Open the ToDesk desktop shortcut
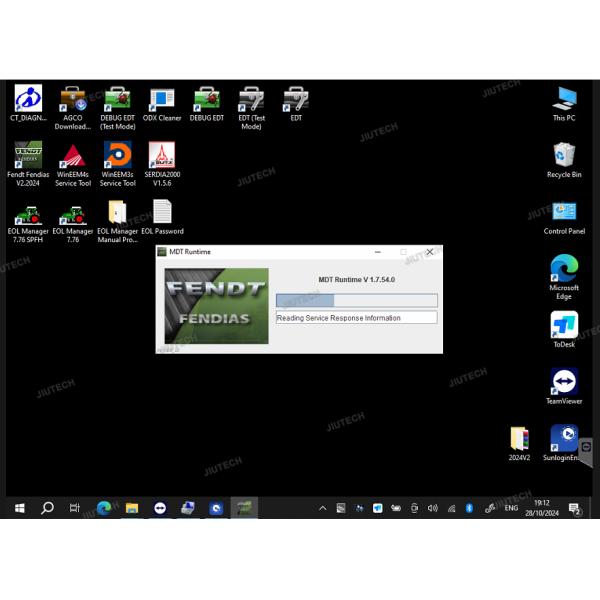This screenshot has height=600, width=600. [x=564, y=327]
